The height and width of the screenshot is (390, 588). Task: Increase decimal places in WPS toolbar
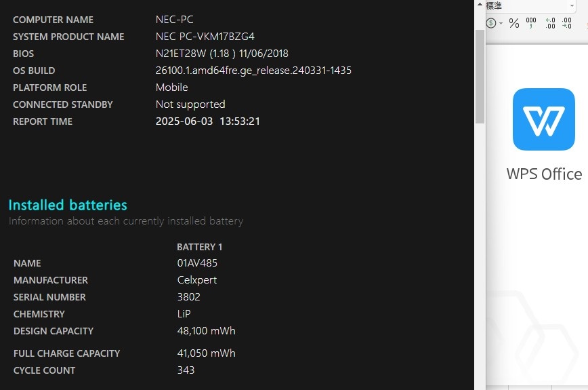550,23
